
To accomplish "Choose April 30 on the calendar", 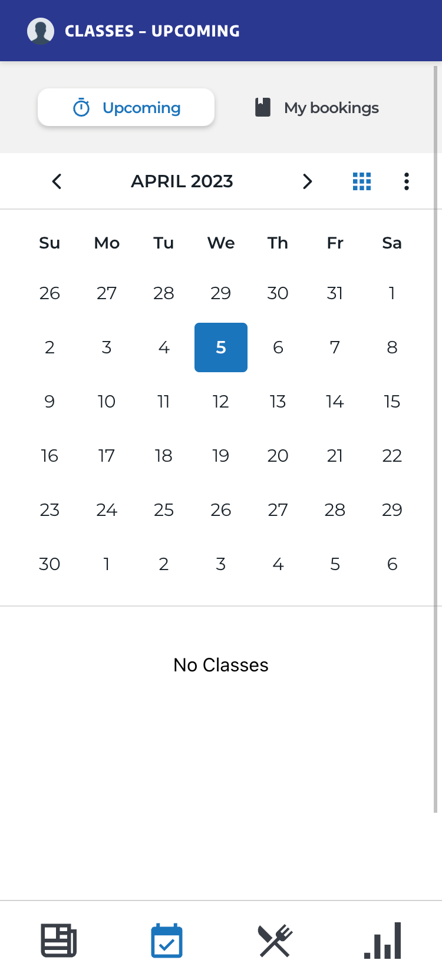I will (50, 564).
